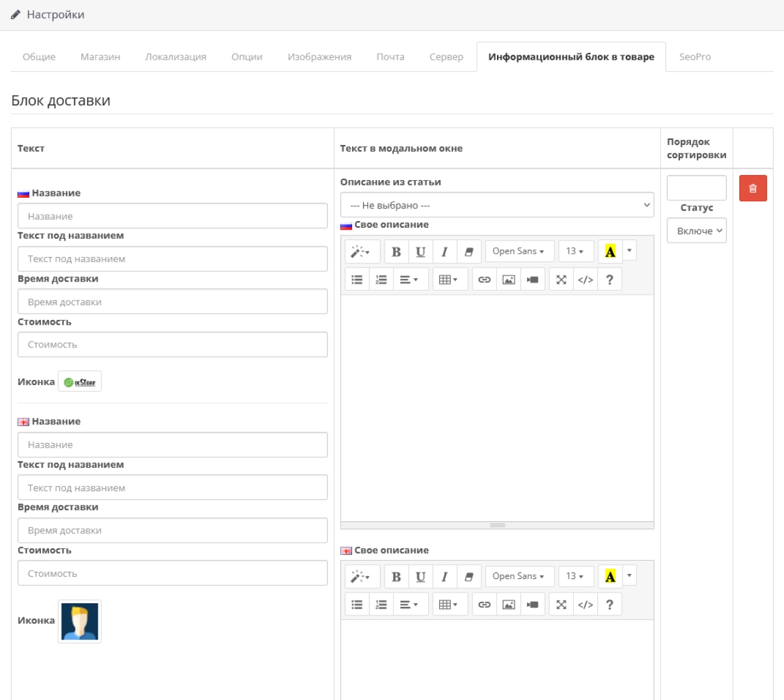Click Underline in the Russian description editor
The image size is (784, 700).
tap(420, 252)
